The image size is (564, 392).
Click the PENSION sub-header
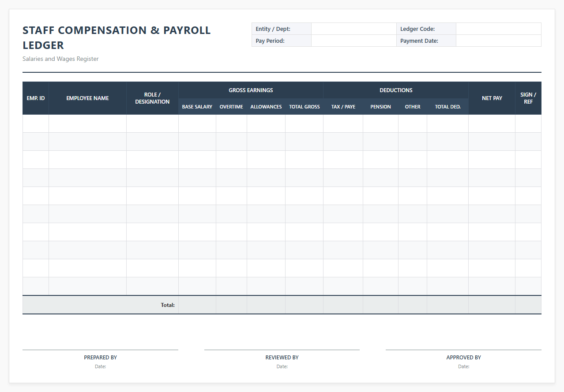(x=380, y=107)
